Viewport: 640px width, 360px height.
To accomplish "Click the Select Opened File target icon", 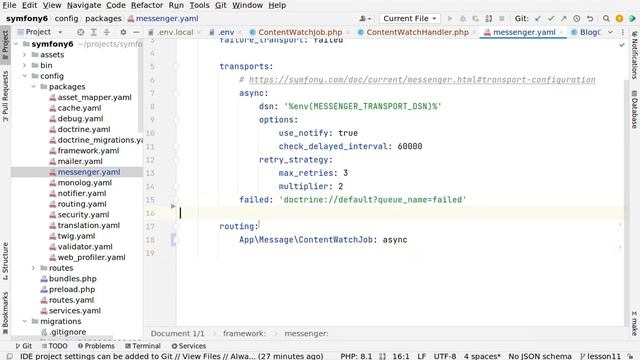I will [x=80, y=32].
